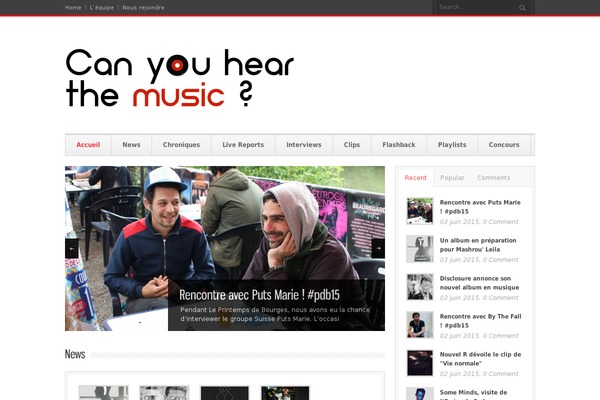
Task: Click the News section heading
Action: pyautogui.click(x=75, y=354)
